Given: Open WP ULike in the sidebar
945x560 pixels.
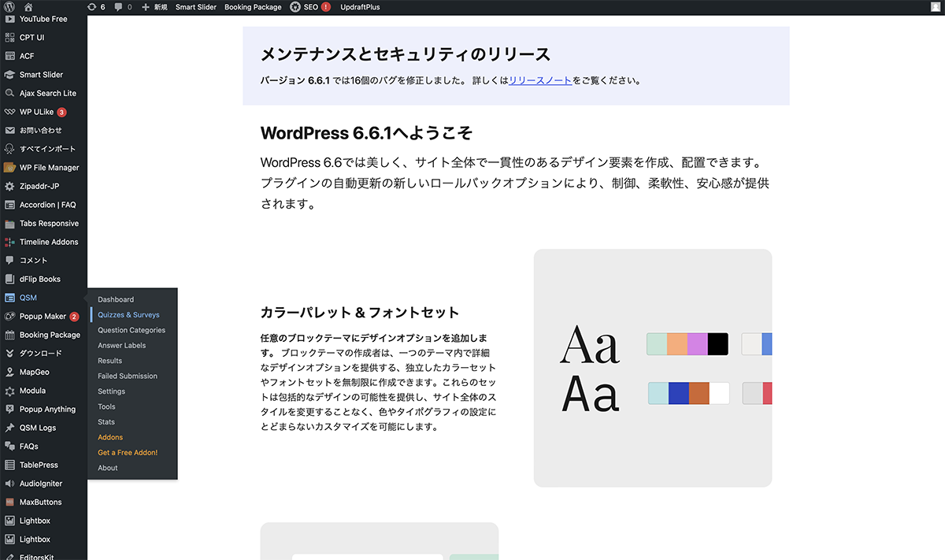Looking at the screenshot, I should (36, 112).
